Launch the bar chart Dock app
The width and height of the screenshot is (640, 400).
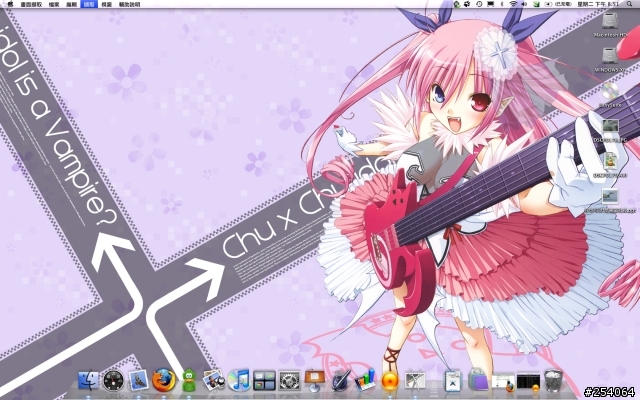coord(364,380)
